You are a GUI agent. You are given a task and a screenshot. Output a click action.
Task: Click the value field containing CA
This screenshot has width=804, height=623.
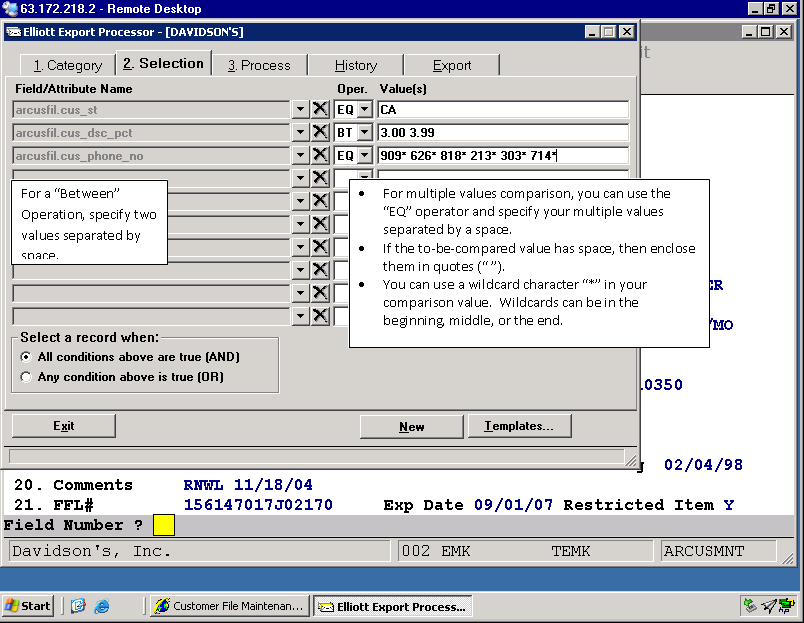tap(503, 109)
